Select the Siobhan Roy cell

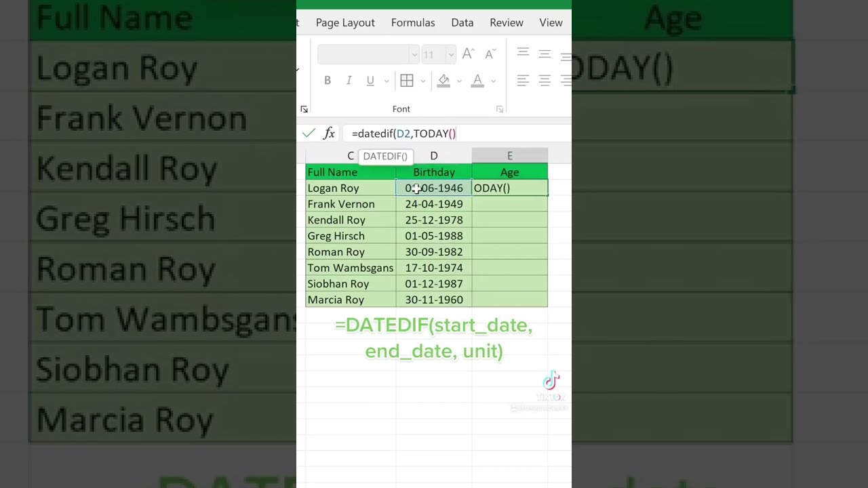pos(351,284)
